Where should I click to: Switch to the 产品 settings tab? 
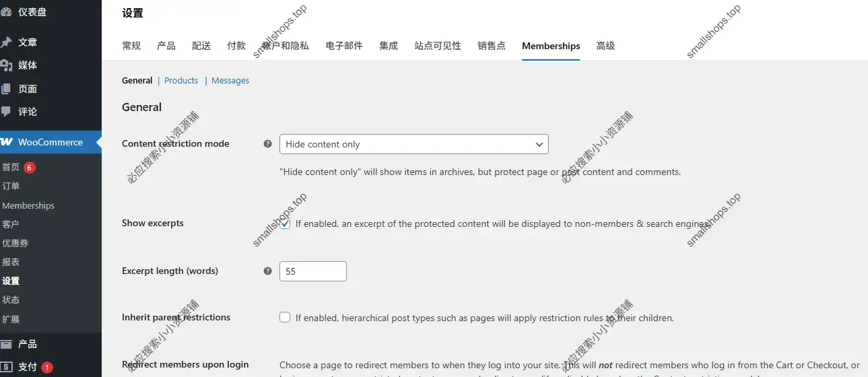pyautogui.click(x=166, y=46)
